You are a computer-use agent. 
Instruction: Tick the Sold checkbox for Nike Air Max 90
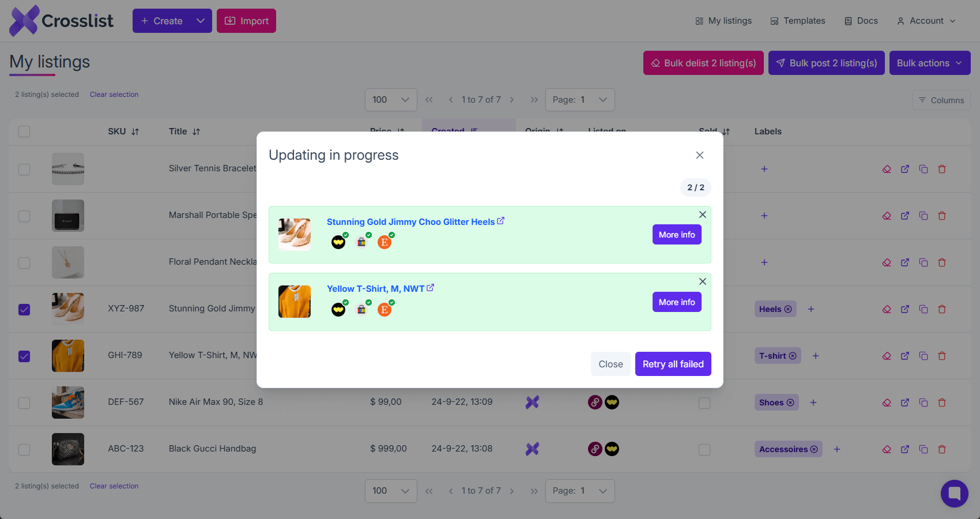tap(704, 403)
